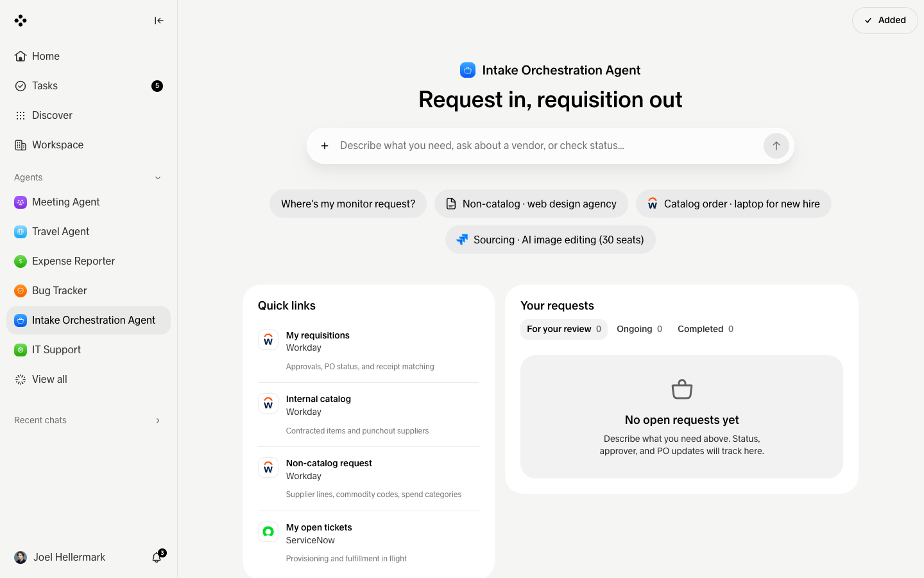The image size is (924, 578).
Task: Expand the Recent chats chevron
Action: coord(158,421)
